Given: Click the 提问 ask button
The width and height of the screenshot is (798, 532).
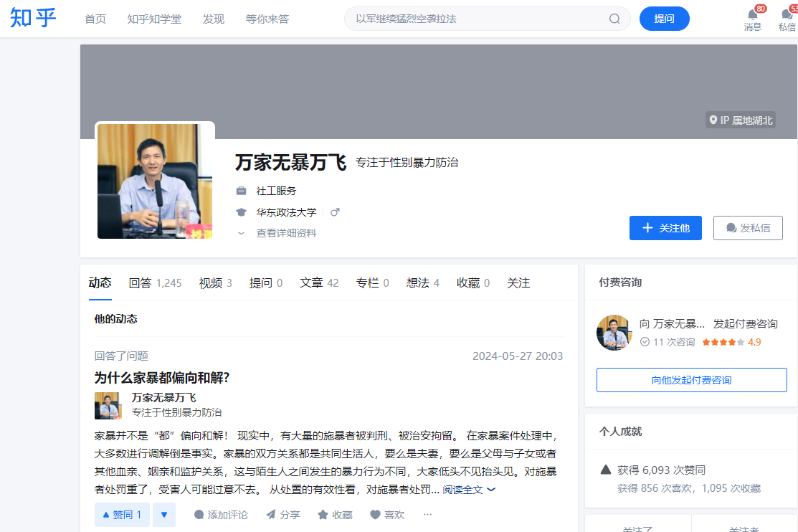Looking at the screenshot, I should tap(664, 19).
